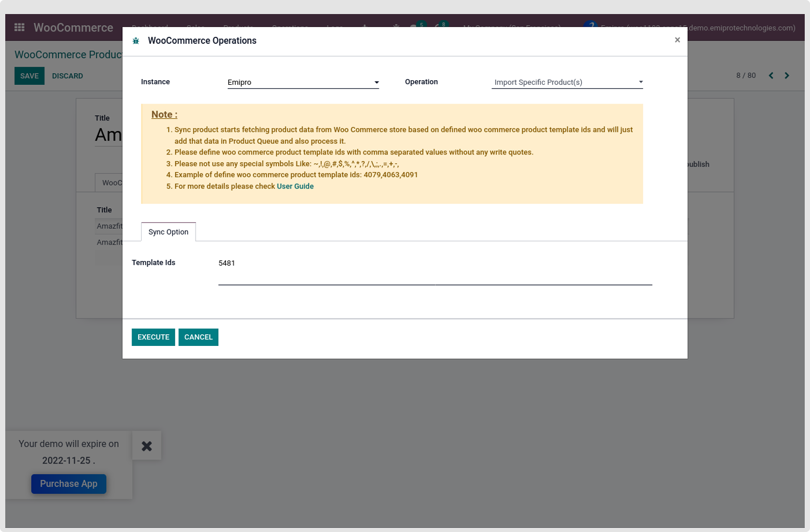This screenshot has height=532, width=810.
Task: Click the Operation label
Action: pyautogui.click(x=421, y=82)
